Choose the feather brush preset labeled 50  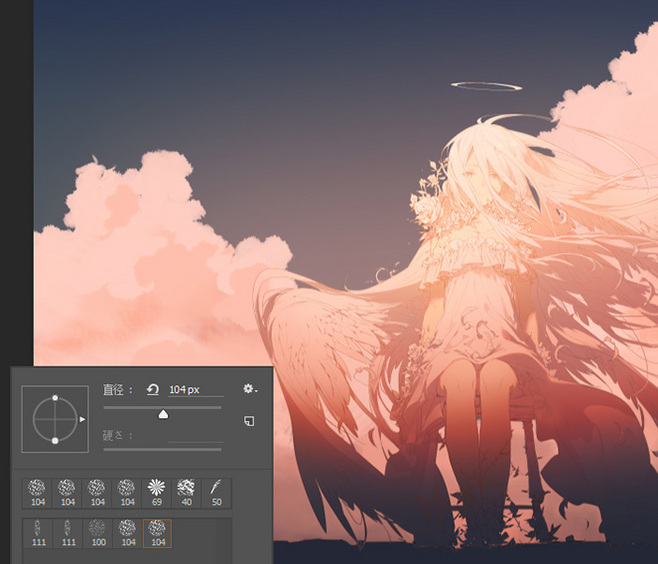[x=217, y=494]
